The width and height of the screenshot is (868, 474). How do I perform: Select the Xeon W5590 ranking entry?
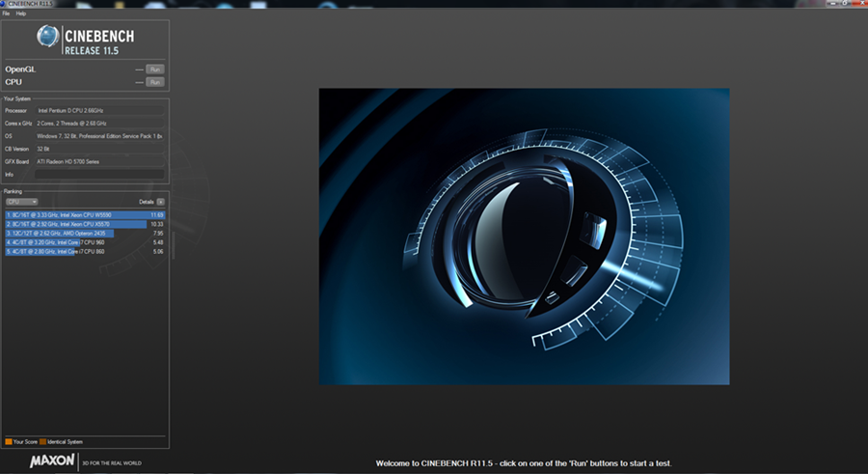click(x=85, y=214)
